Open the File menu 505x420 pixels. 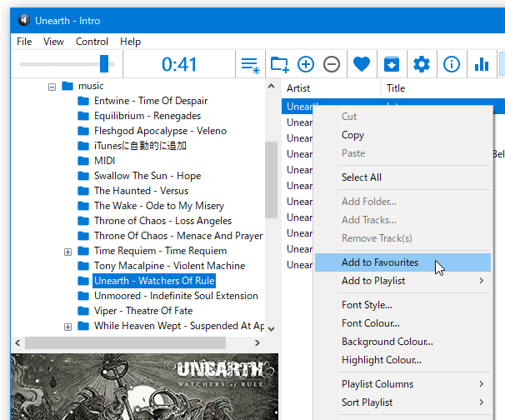tap(24, 42)
